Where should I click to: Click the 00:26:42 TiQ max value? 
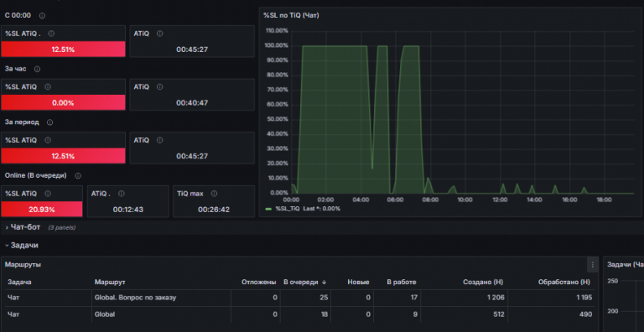[x=214, y=210]
